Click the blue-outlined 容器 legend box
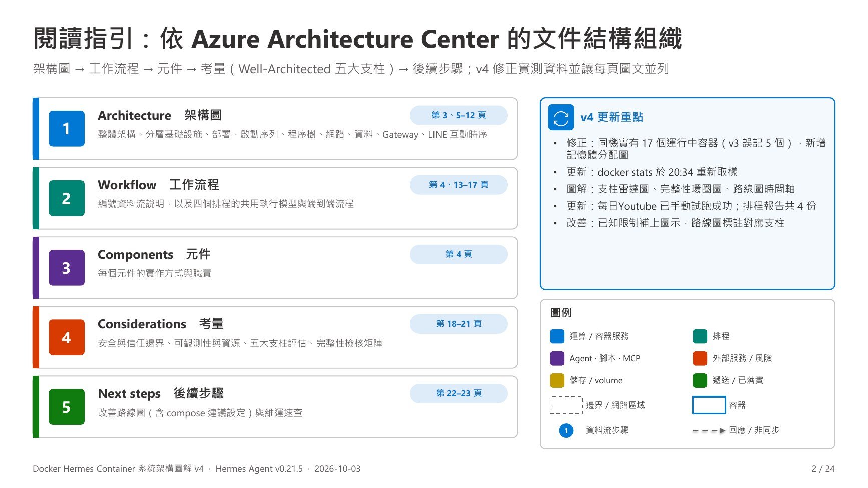 point(709,405)
